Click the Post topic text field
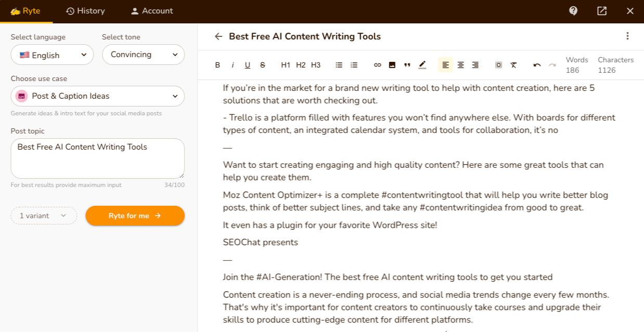 [x=98, y=158]
